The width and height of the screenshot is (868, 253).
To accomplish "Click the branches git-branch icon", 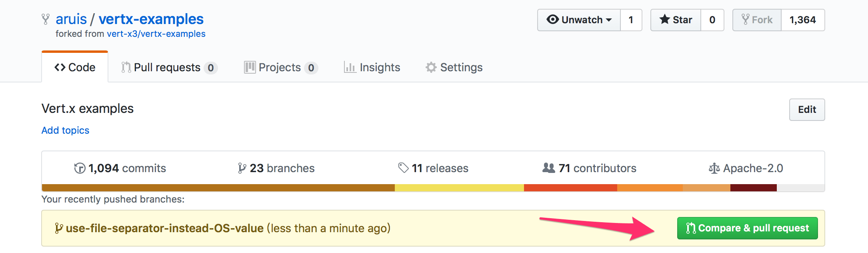I will coord(242,169).
